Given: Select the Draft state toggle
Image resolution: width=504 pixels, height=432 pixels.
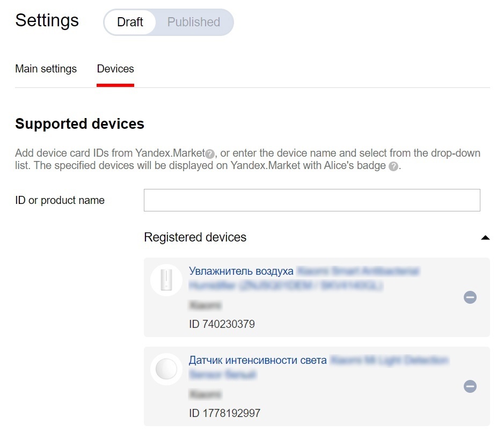Looking at the screenshot, I should point(129,22).
